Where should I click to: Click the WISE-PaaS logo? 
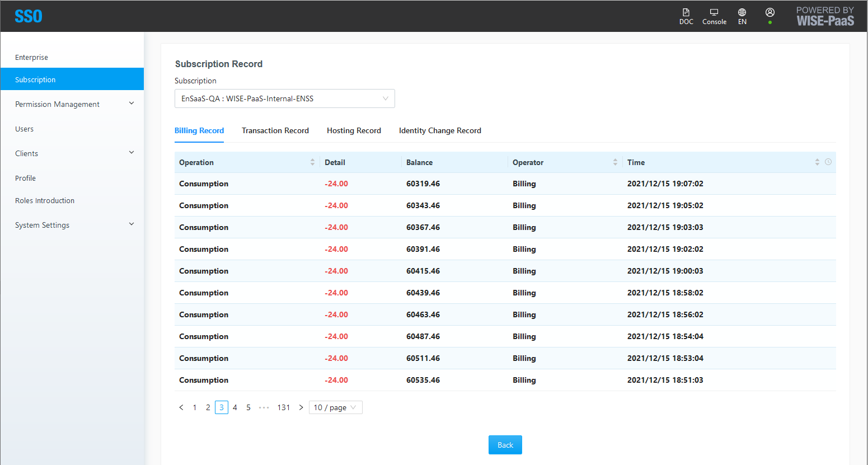coord(825,16)
